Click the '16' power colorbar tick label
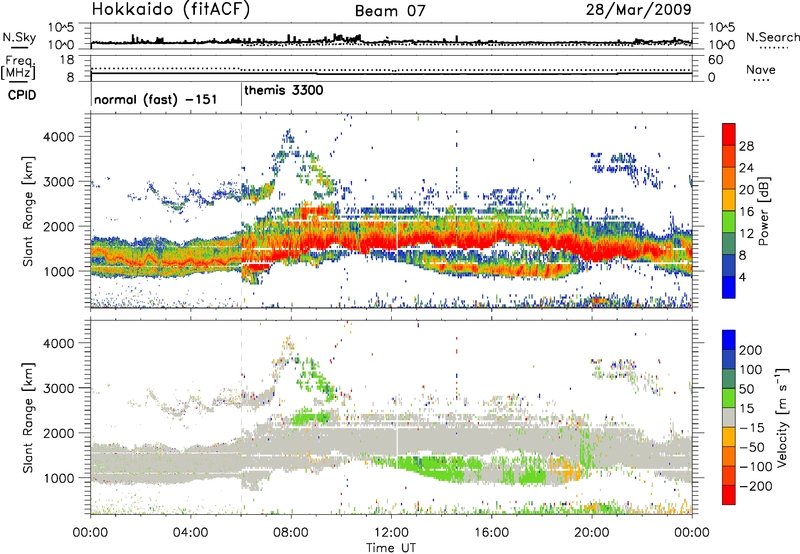The image size is (800, 554). click(x=746, y=211)
